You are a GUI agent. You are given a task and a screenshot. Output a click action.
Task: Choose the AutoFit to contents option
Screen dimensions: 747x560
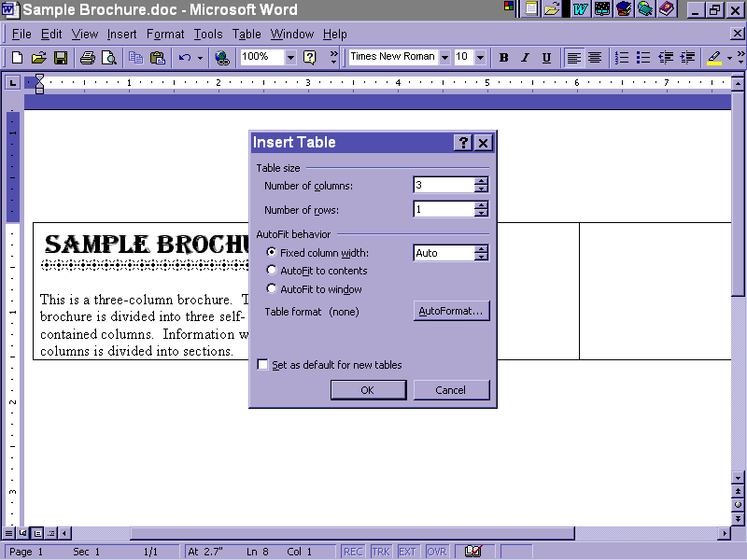272,271
